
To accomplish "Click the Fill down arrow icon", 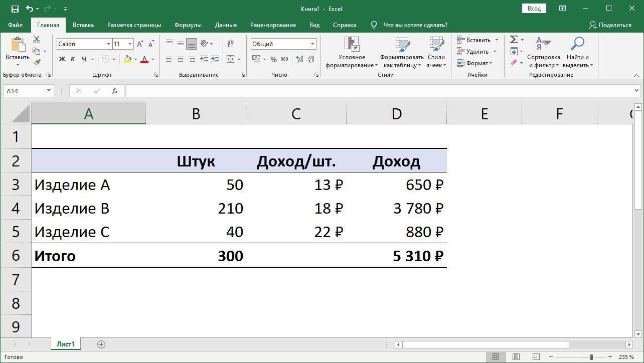I will [x=514, y=51].
